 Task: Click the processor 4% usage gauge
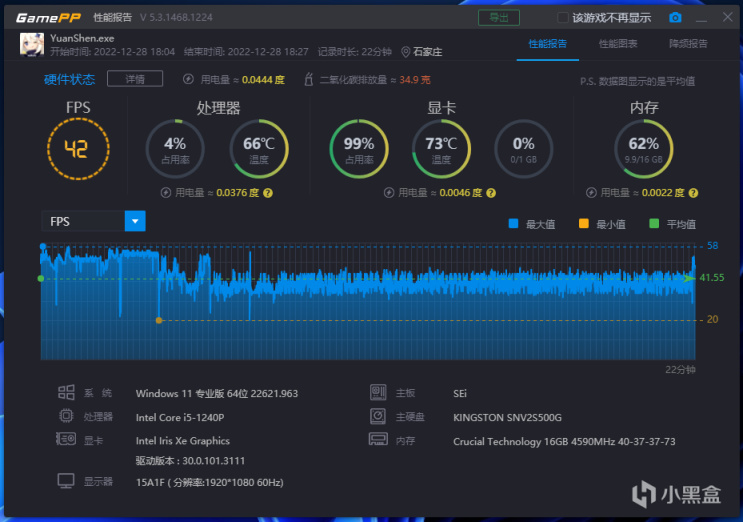click(175, 149)
